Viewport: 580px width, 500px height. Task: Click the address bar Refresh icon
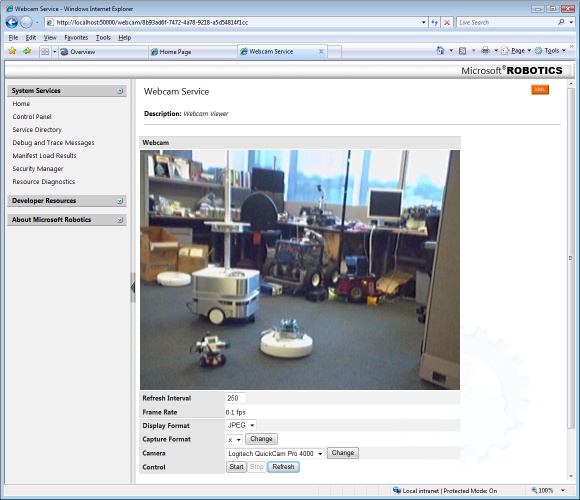tap(435, 23)
